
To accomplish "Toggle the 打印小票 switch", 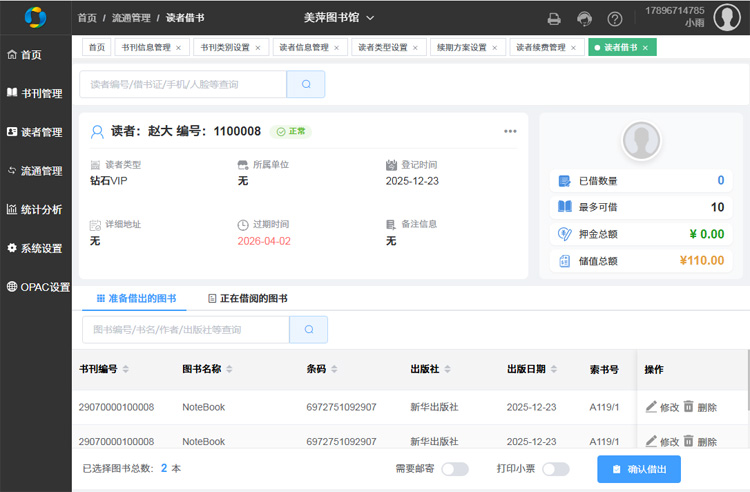I will (x=555, y=469).
